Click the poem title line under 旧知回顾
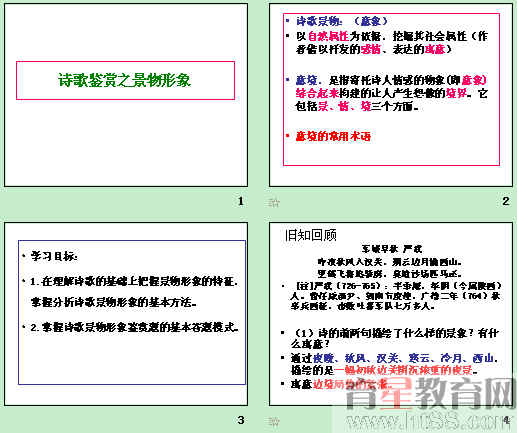517x433 pixels. [x=392, y=249]
